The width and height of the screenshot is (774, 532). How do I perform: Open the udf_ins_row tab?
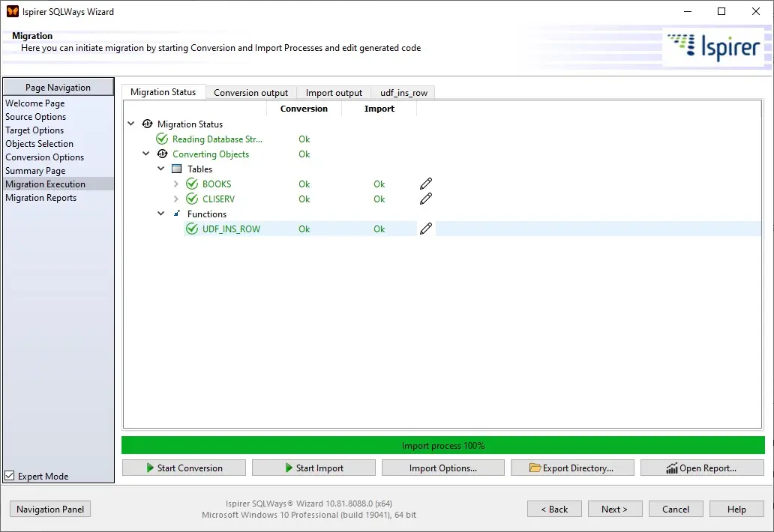(403, 93)
